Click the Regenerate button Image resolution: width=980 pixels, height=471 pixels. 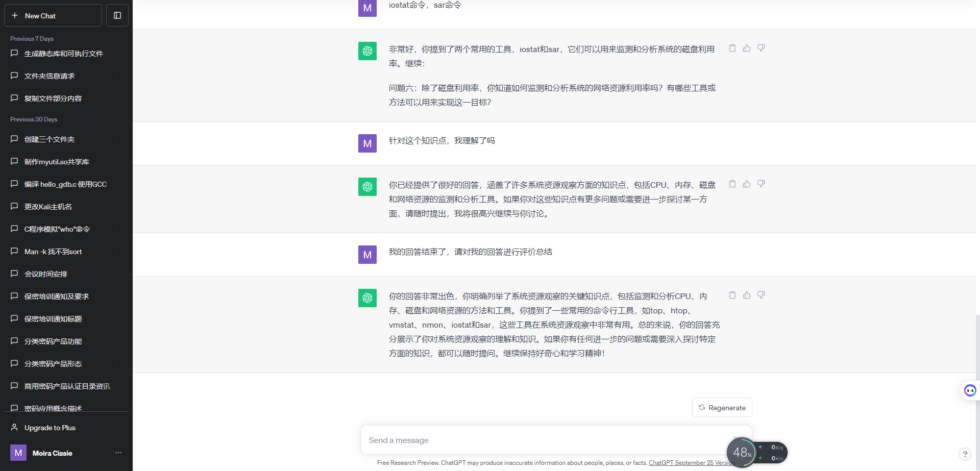tap(722, 407)
